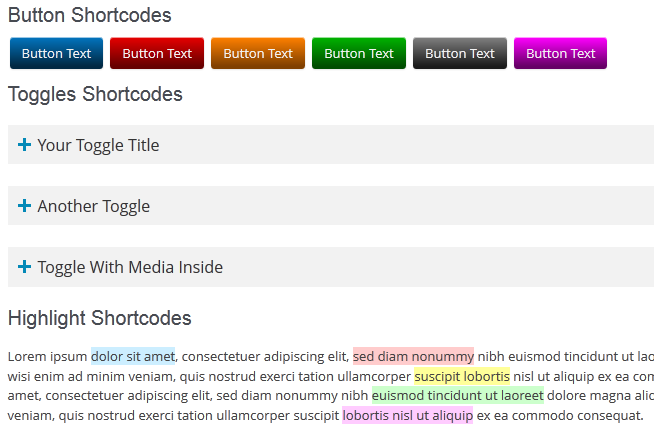Click the Highlight Shortcodes heading
This screenshot has width=654, height=430.
click(x=100, y=318)
